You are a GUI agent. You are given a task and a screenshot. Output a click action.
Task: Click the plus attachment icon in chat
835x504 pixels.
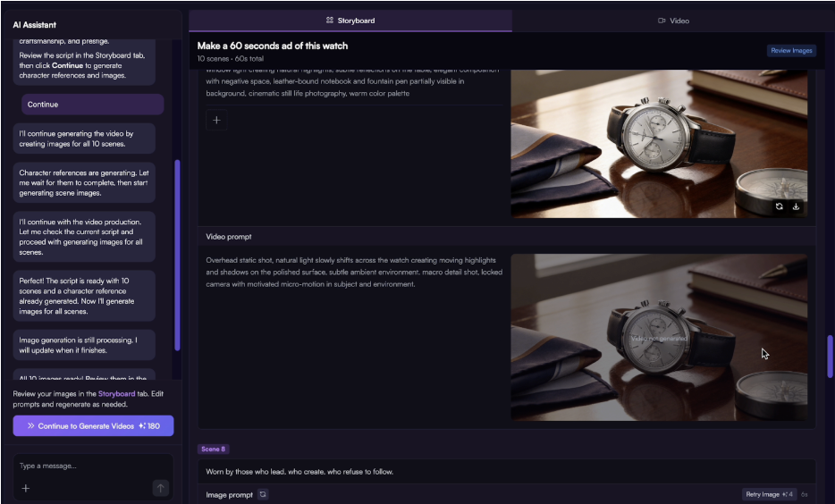pyautogui.click(x=26, y=488)
